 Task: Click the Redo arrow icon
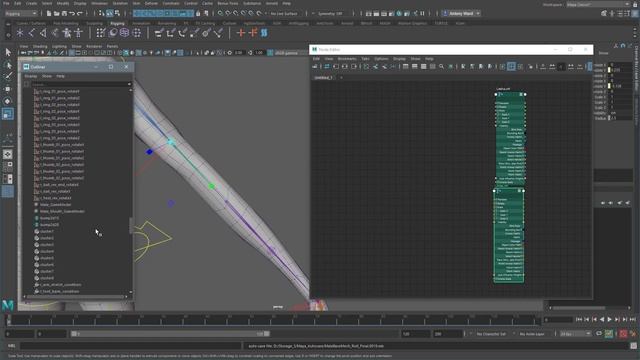point(80,13)
